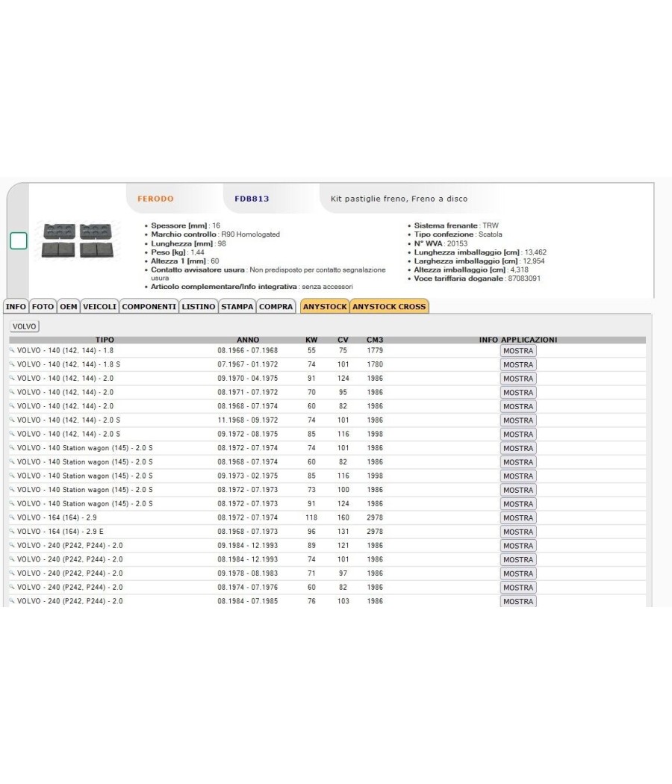Click magnifier icon for Volvo 164 2.9 E row
The image size is (672, 784).
(x=12, y=531)
